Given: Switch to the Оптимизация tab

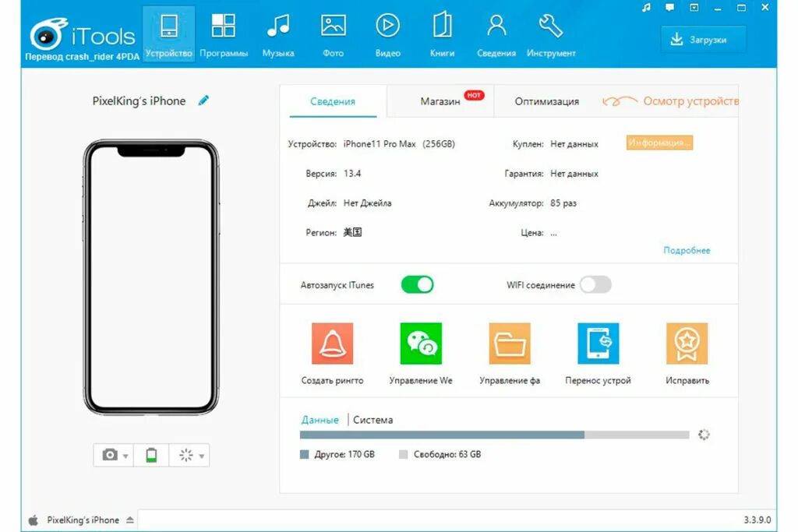Looking at the screenshot, I should [546, 101].
